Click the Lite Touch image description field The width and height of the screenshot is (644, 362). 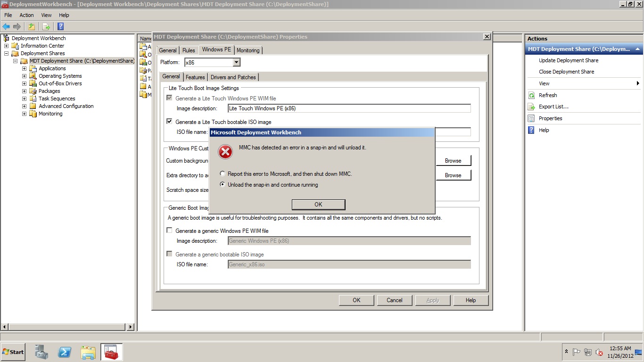coord(349,108)
